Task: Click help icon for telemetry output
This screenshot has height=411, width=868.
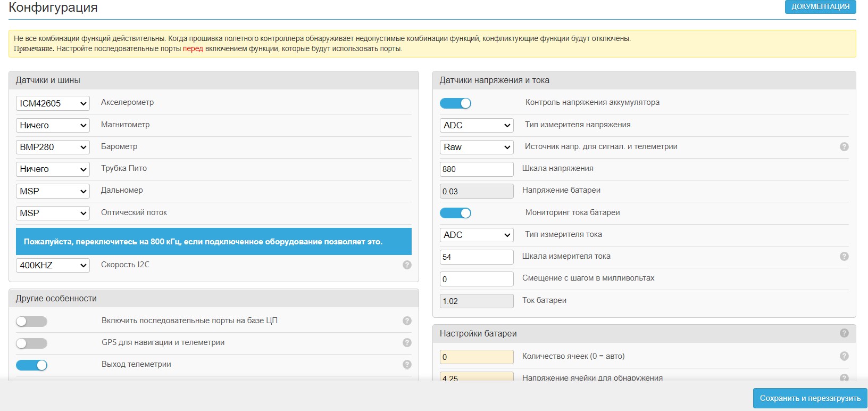Action: [x=407, y=365]
